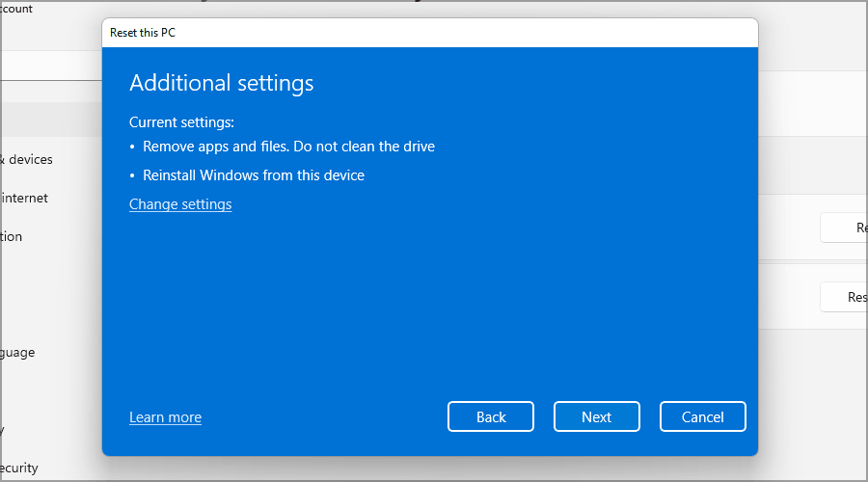
Task: Open the Change settings link
Action: [x=180, y=204]
